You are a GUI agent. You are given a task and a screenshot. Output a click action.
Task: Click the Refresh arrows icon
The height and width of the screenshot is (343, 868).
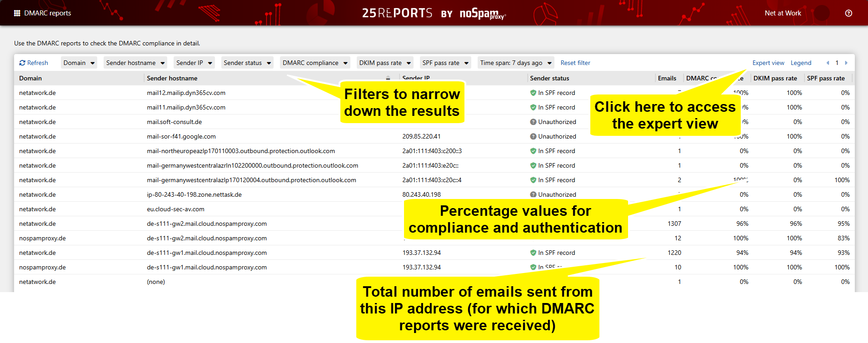(x=22, y=63)
